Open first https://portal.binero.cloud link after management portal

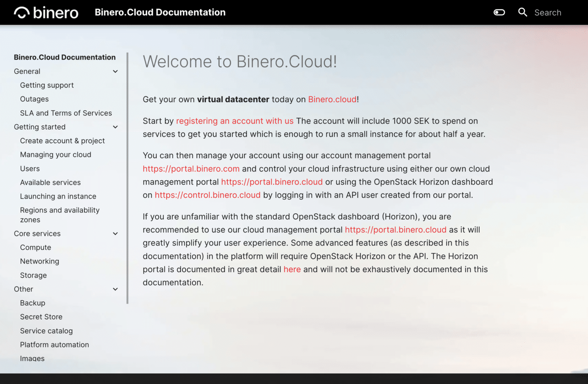tap(272, 182)
